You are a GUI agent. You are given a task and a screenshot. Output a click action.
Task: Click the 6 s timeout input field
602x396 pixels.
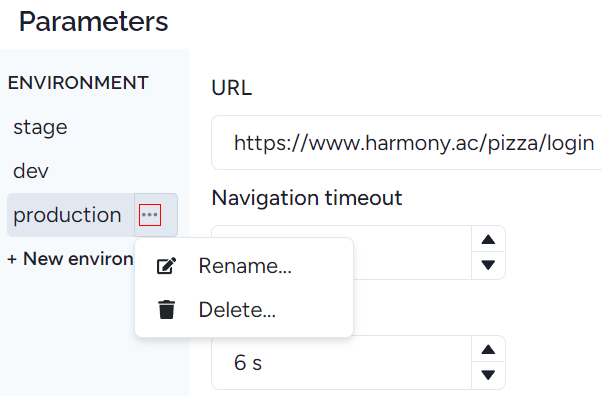341,363
